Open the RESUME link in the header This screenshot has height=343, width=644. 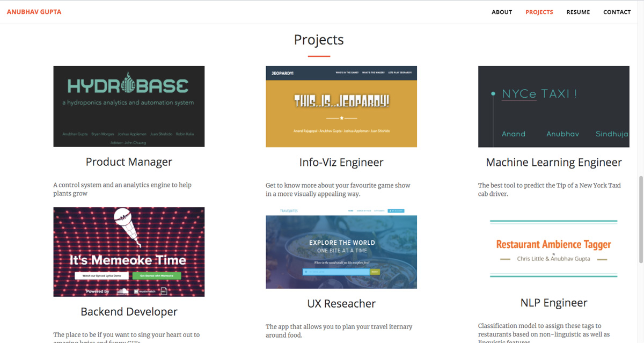click(x=579, y=12)
